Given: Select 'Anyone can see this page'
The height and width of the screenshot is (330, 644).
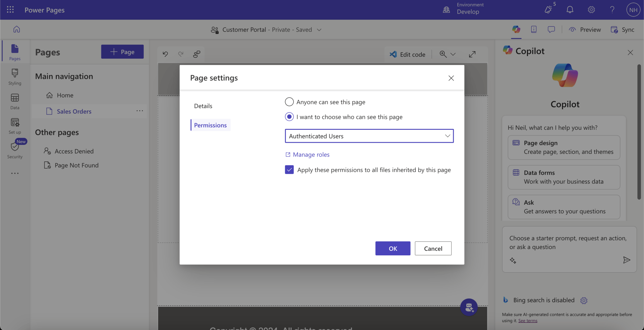Looking at the screenshot, I should [289, 102].
